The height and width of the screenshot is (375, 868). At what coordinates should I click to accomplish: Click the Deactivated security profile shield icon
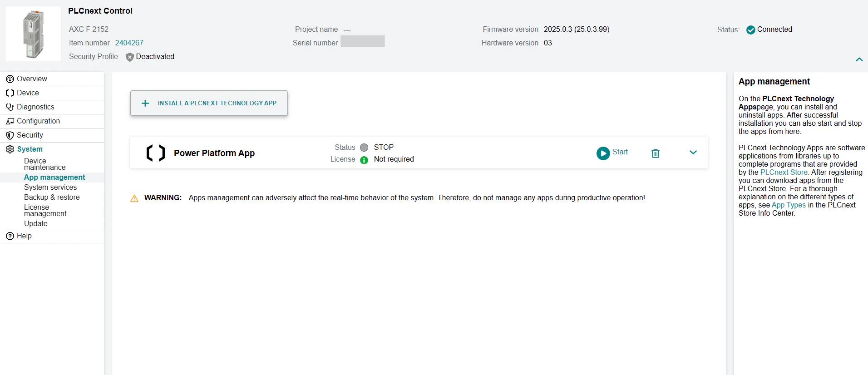[x=130, y=57]
